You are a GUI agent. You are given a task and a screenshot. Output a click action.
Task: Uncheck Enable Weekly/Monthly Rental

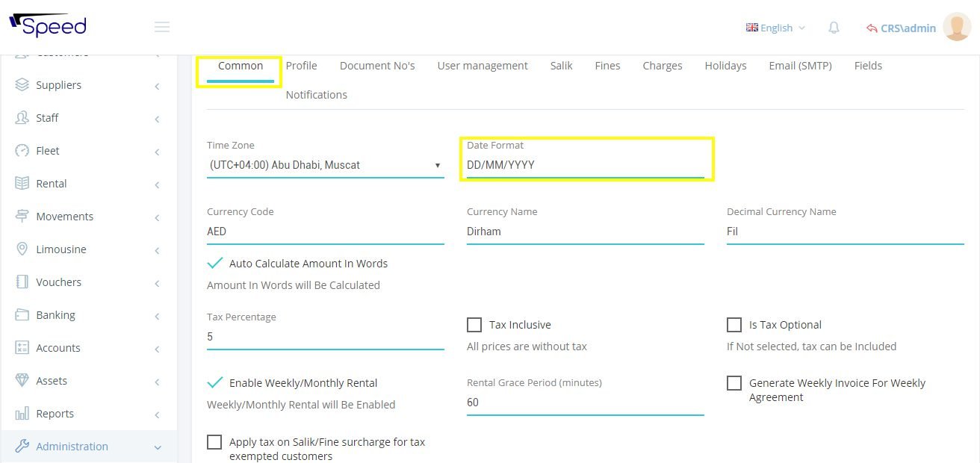[x=215, y=382]
